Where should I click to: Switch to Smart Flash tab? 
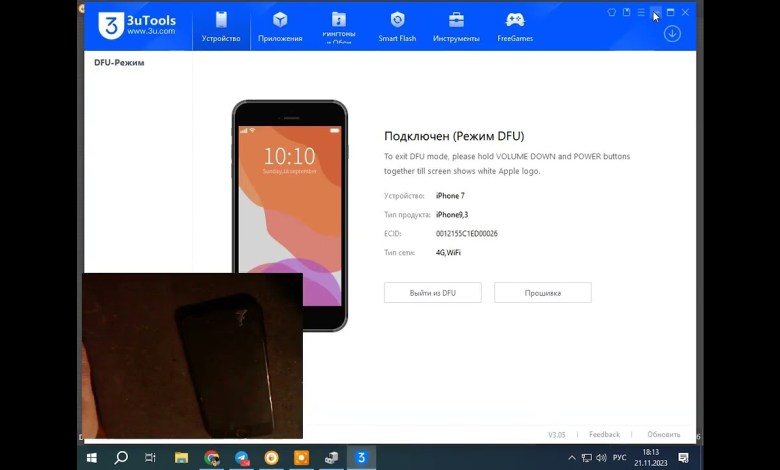pyautogui.click(x=397, y=26)
